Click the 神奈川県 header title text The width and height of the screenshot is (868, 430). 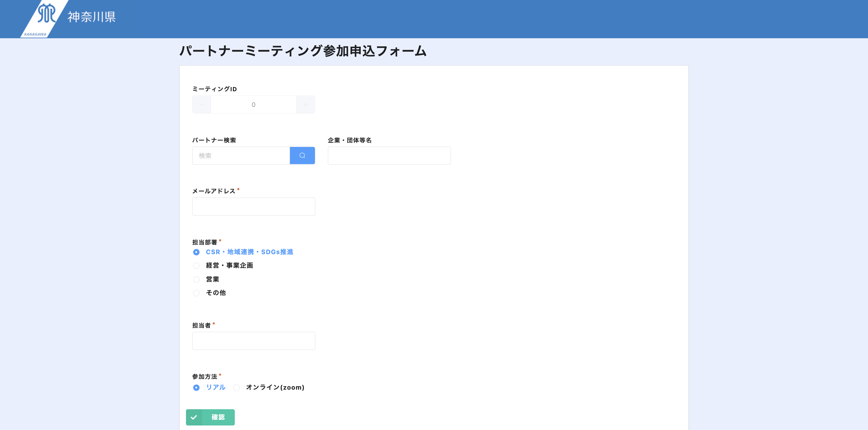click(x=91, y=17)
